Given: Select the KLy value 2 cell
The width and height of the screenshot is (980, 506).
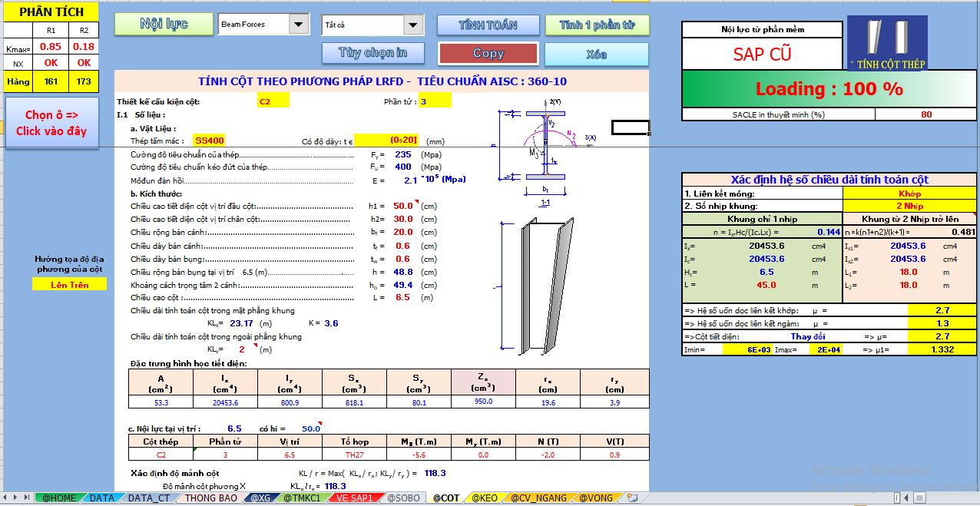Looking at the screenshot, I should tap(242, 349).
